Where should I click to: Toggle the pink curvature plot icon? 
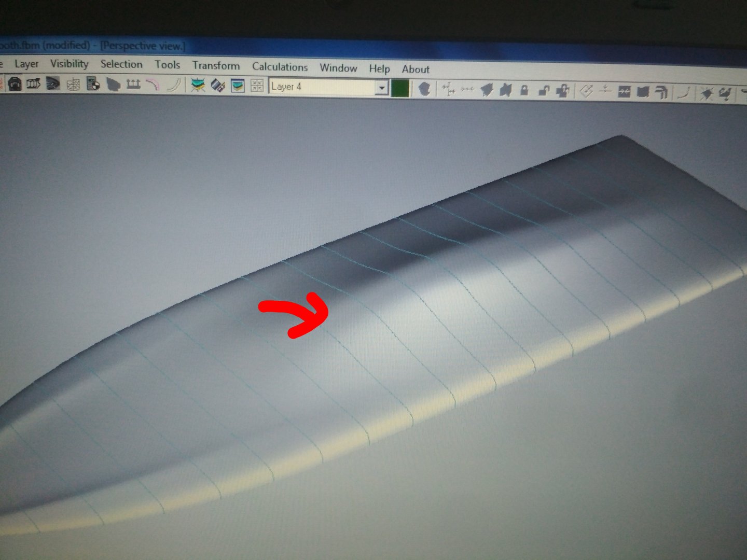coord(153,85)
